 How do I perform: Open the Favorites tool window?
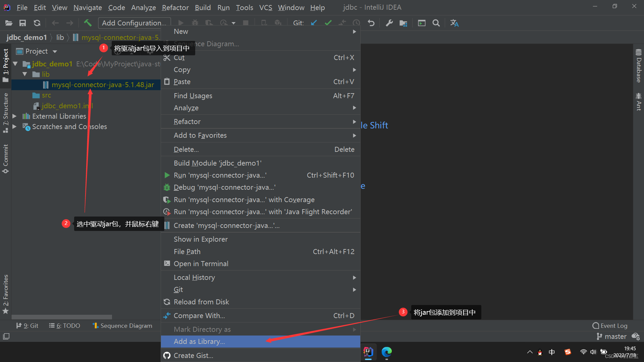[6, 294]
